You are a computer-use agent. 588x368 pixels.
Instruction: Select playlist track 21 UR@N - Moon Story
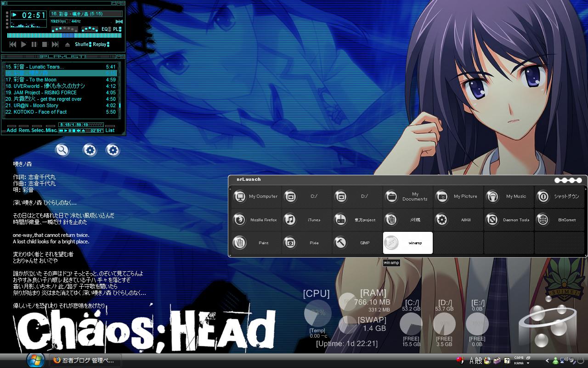click(61, 105)
